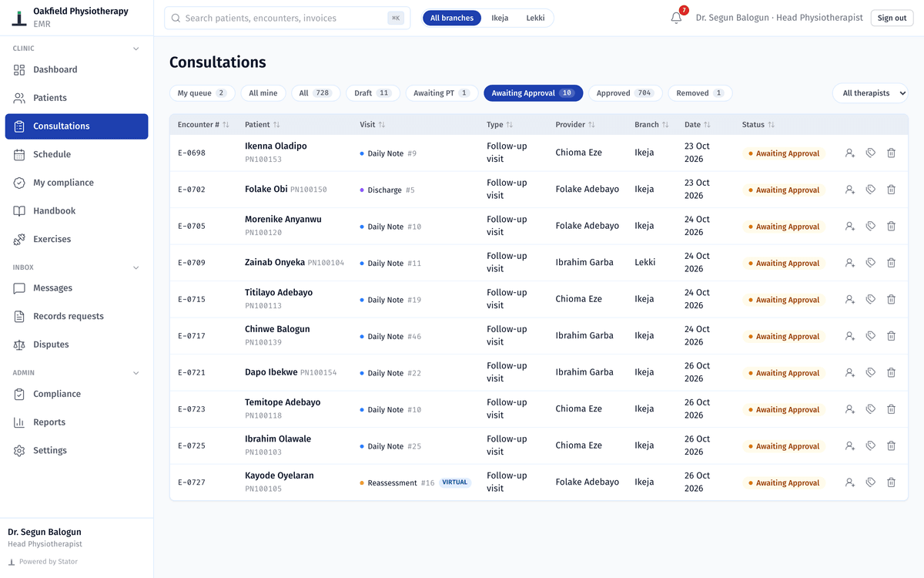The image size is (924, 578).
Task: Switch branch filter to Ikeja
Action: [500, 18]
